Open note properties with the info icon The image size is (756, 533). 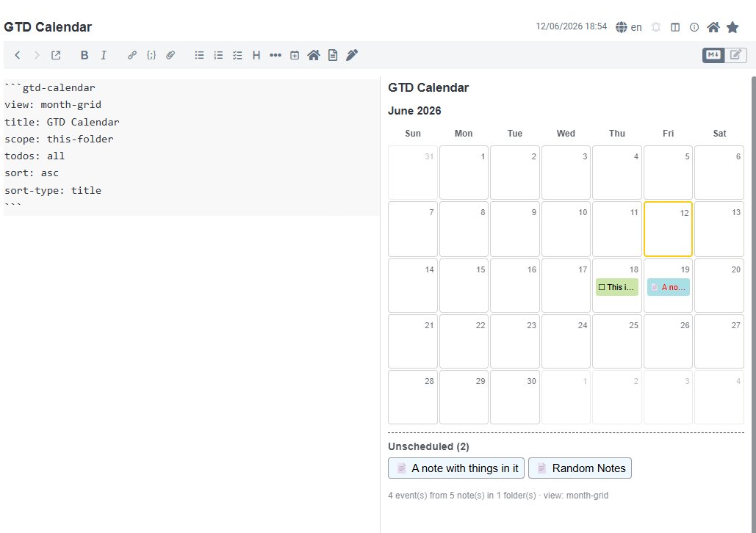coord(694,27)
